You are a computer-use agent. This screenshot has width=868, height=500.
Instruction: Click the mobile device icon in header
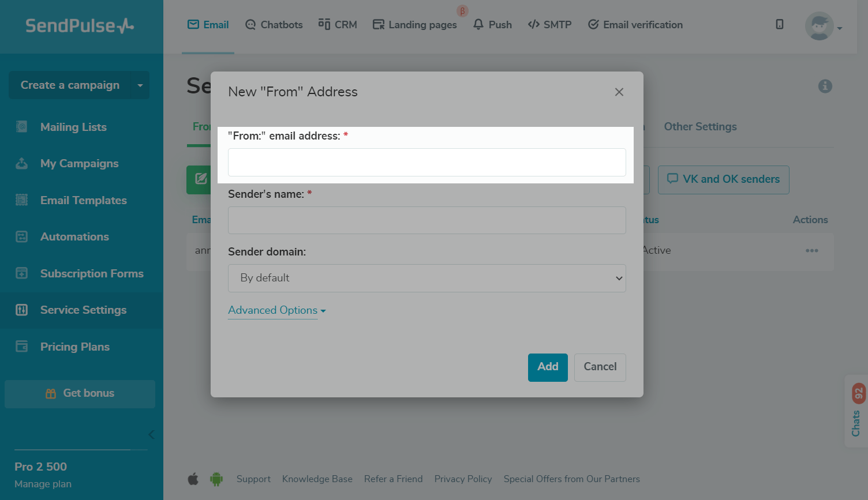[x=779, y=24]
